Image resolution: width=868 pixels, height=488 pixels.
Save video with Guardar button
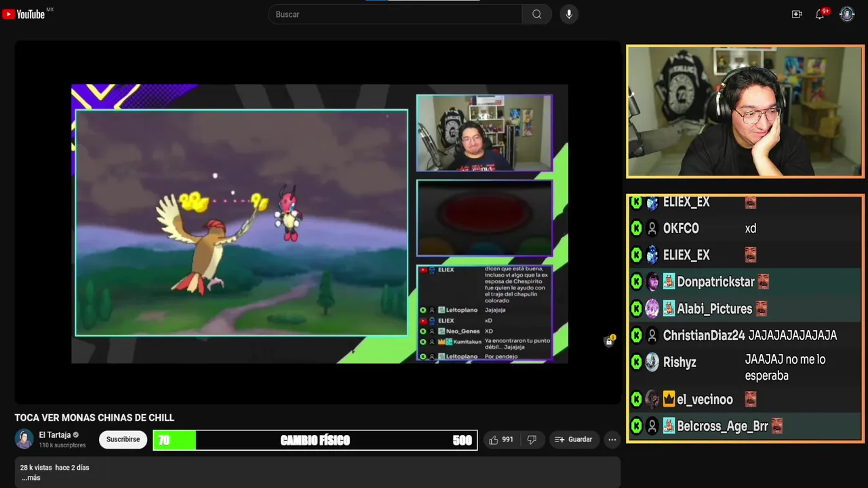point(574,439)
